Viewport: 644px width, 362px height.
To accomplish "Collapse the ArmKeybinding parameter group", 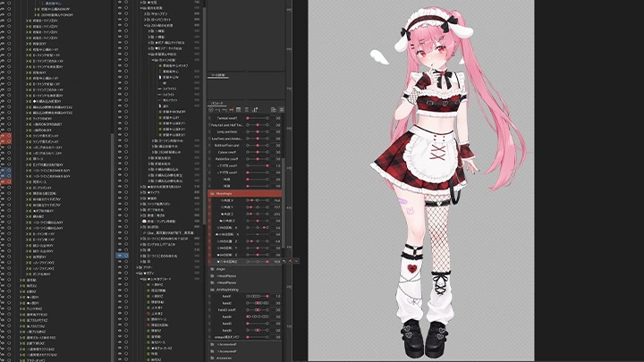I will pos(212,290).
